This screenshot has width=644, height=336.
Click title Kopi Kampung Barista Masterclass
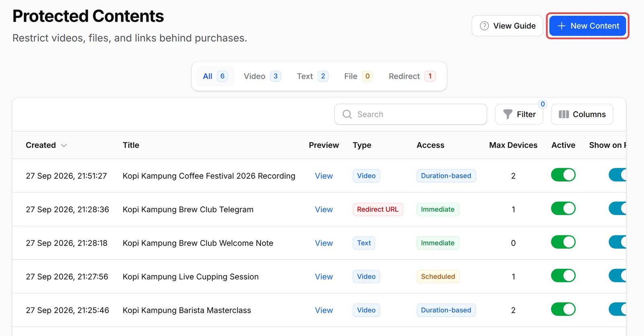pos(187,310)
